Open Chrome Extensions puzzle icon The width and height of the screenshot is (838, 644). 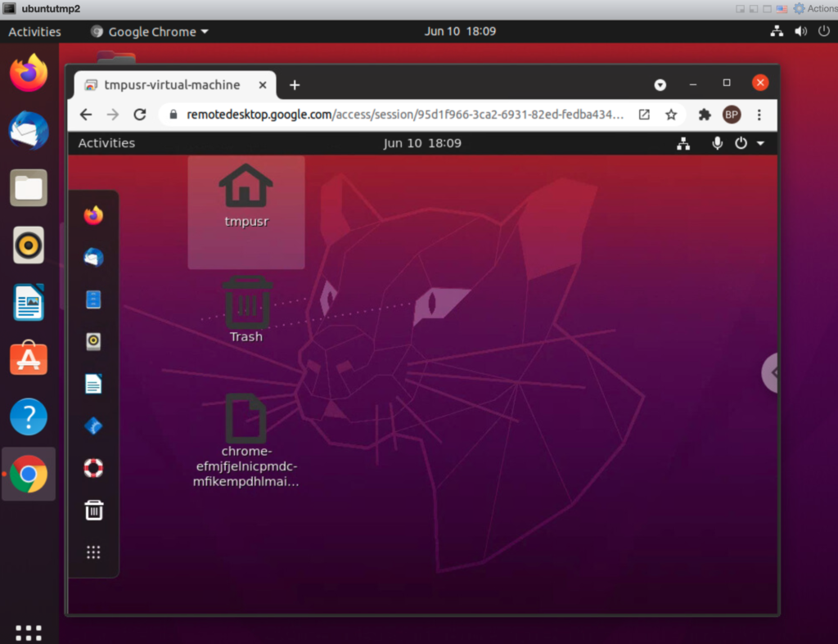click(x=705, y=115)
